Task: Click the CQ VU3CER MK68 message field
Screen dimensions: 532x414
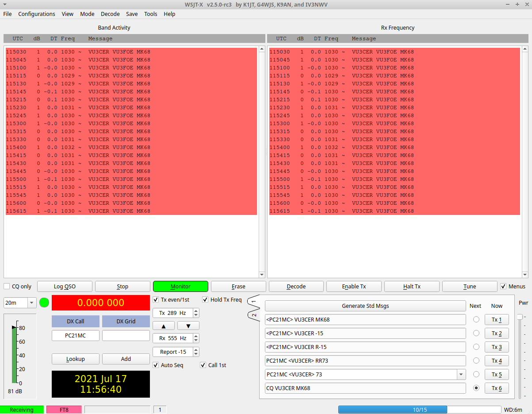Action: (x=365, y=388)
